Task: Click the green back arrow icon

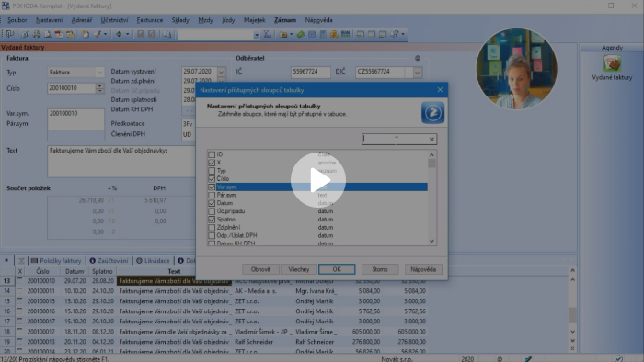Action: point(119,34)
